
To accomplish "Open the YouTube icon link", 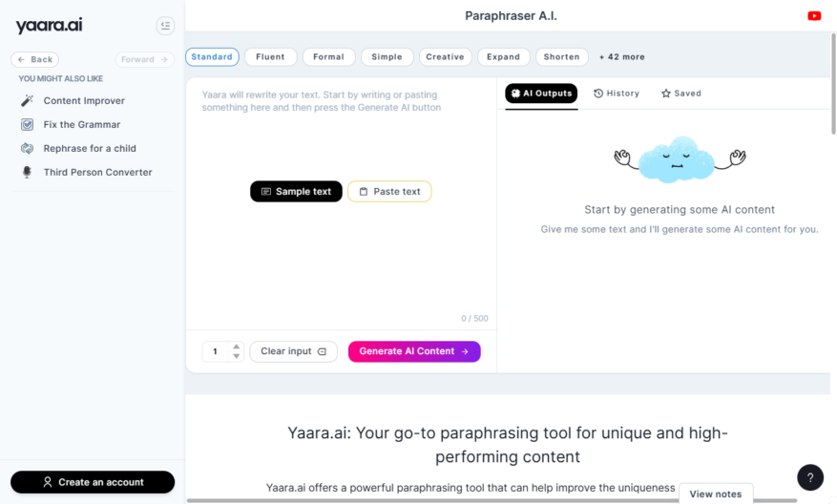I will [814, 16].
